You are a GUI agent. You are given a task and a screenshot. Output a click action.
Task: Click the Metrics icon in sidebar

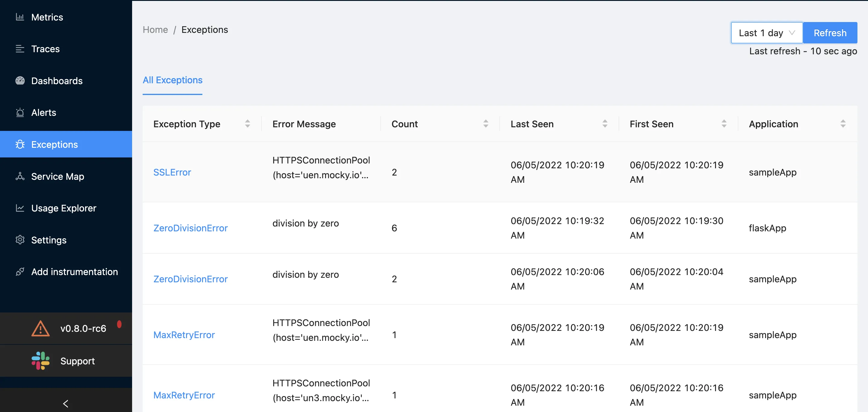pyautogui.click(x=21, y=17)
